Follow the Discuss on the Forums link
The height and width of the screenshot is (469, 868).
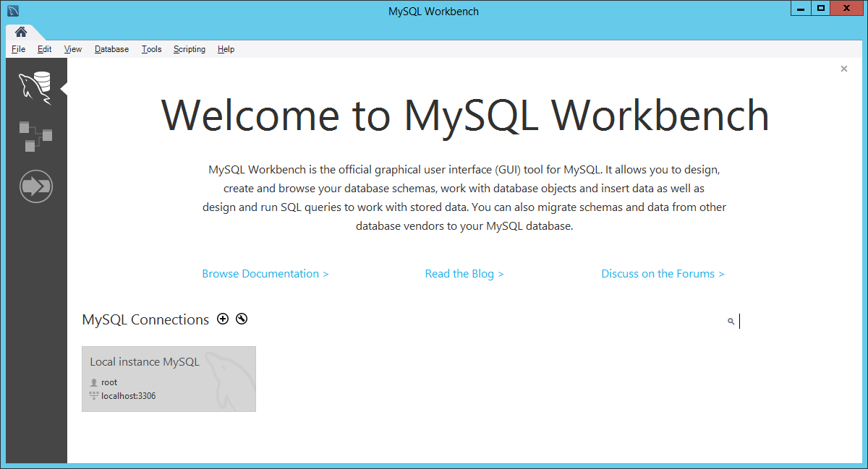[663, 274]
